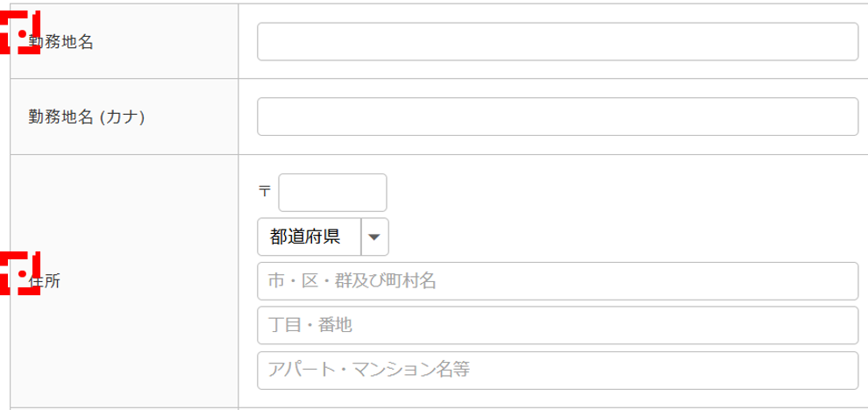Click into the 勤務地名 (カナ) input

pos(557,117)
